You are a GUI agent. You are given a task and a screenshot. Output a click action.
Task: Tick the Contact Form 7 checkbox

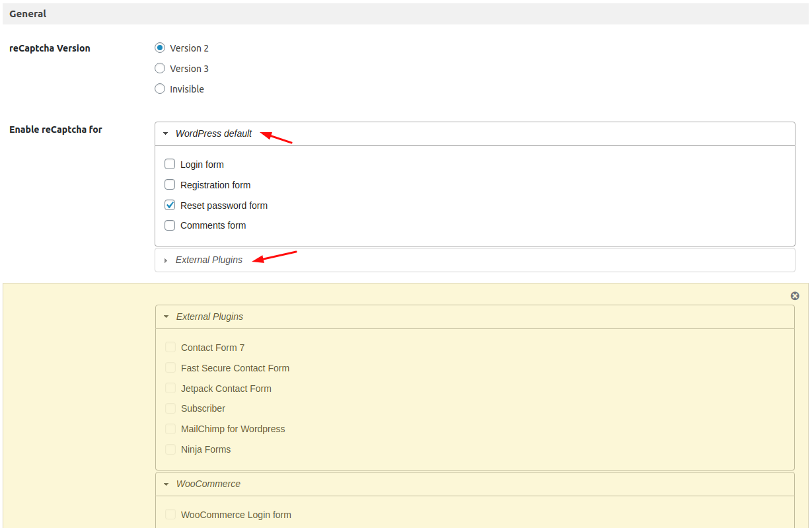(170, 347)
